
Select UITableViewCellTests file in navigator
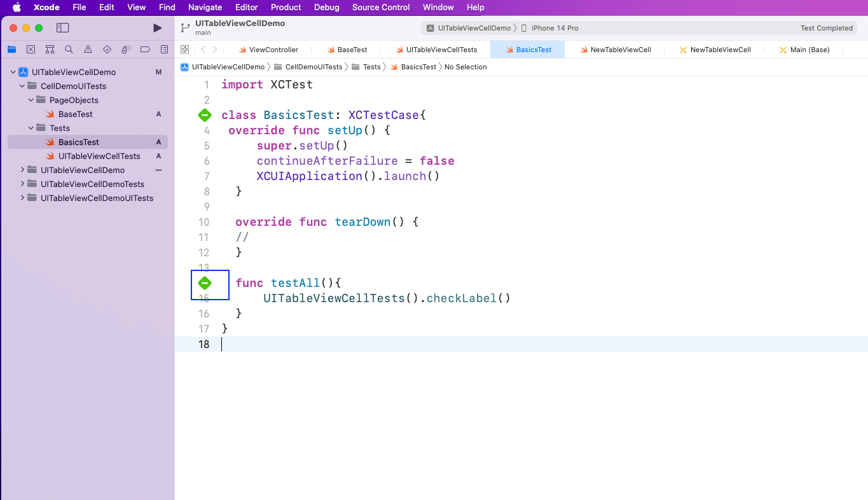pos(99,156)
